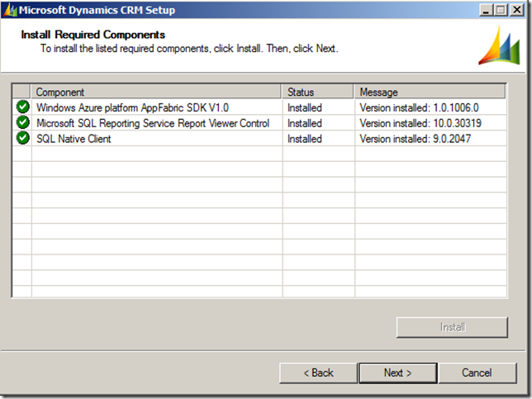The image size is (532, 399).
Task: Click version message 1.0.1006.0
Action: pyautogui.click(x=421, y=107)
